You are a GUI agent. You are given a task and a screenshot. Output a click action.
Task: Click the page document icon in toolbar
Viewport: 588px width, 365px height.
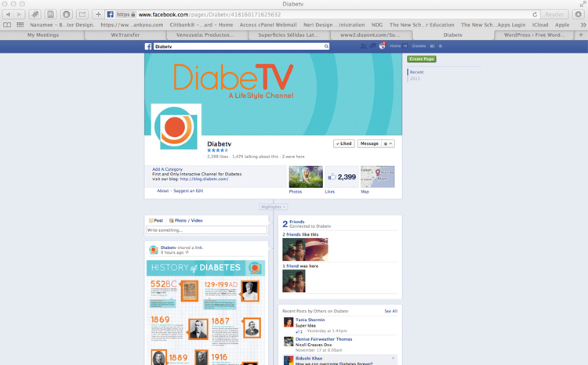50,14
